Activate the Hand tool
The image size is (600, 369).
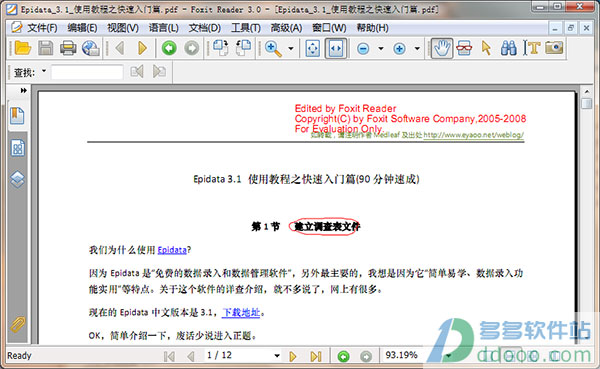442,48
